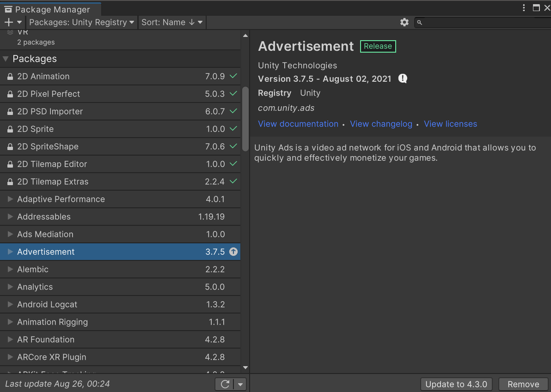
Task: Select the Analytics package row
Action: pos(120,287)
